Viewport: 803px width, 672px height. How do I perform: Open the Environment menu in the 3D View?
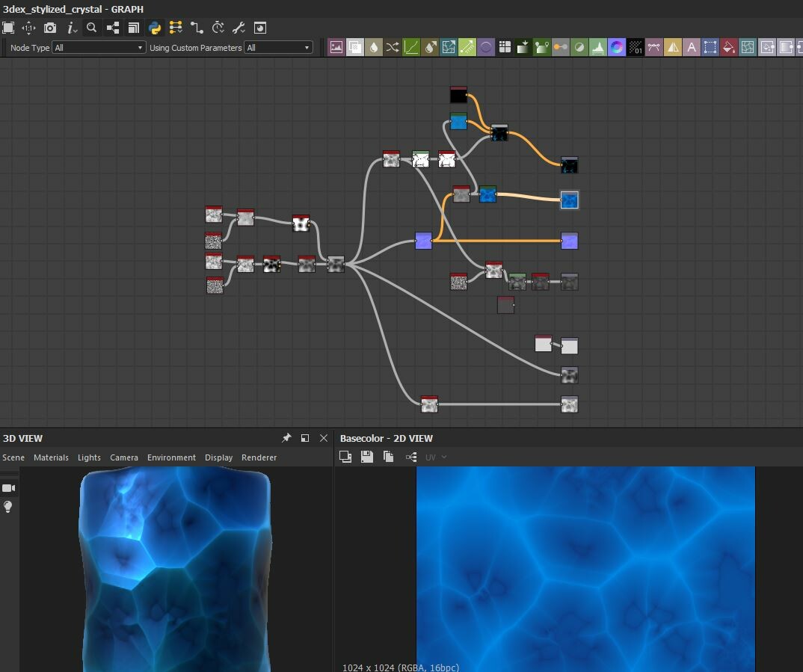click(x=171, y=457)
